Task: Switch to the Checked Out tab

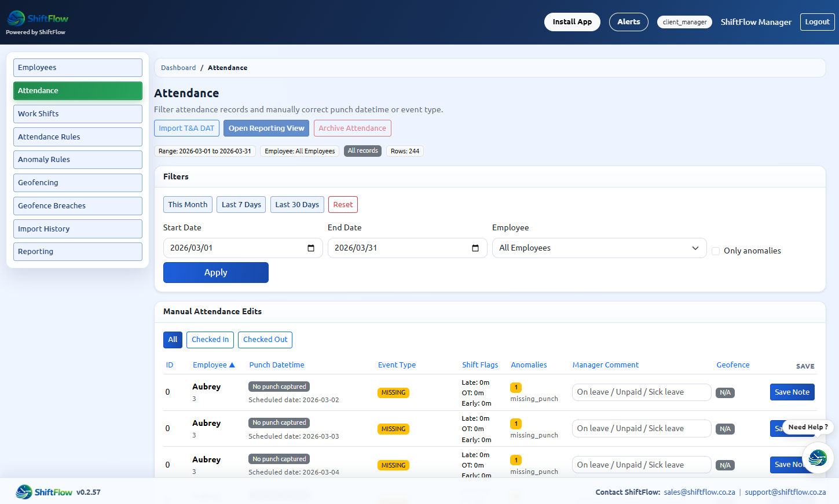Action: point(265,340)
